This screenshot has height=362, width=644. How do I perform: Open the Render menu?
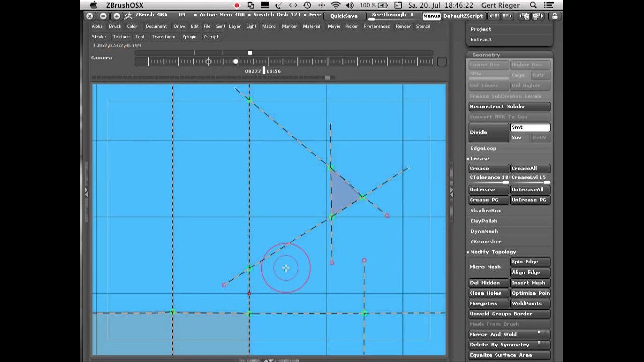pyautogui.click(x=403, y=27)
